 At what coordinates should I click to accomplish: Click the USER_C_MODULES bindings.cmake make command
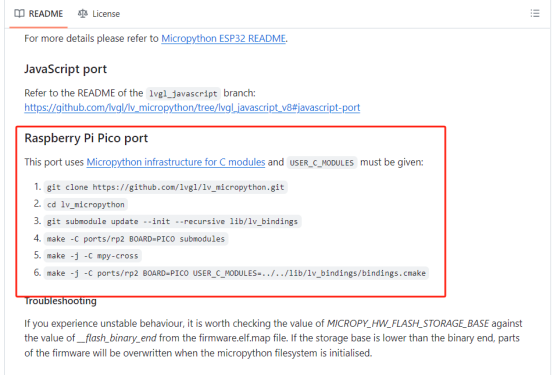click(236, 273)
